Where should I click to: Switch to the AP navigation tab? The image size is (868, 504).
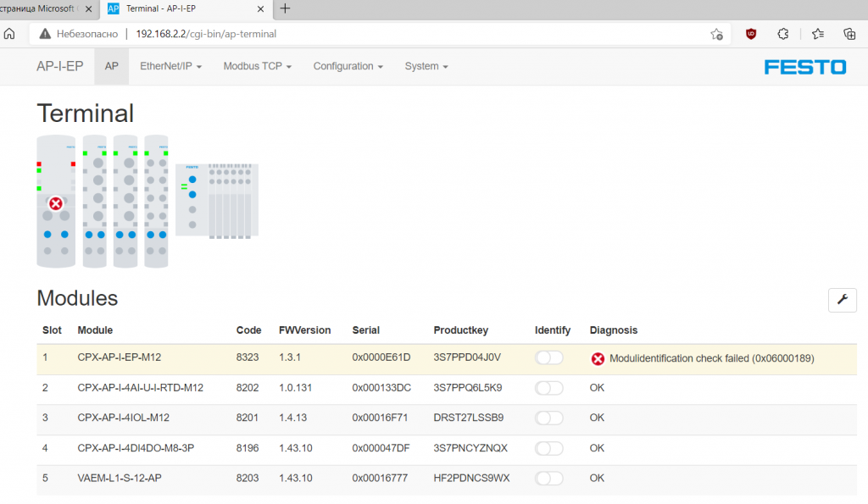pos(111,66)
